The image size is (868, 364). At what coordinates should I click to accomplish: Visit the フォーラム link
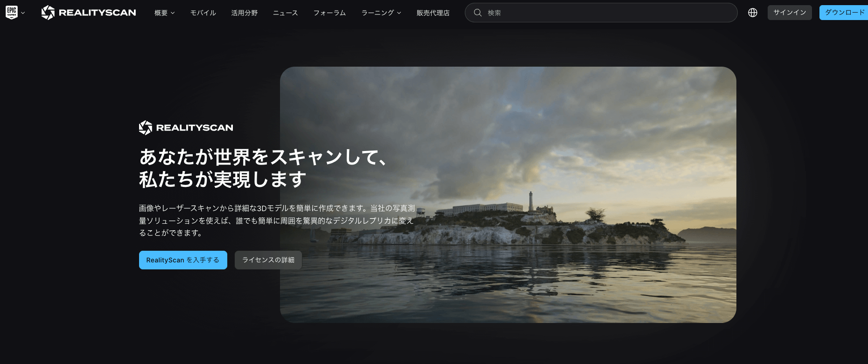pos(329,13)
